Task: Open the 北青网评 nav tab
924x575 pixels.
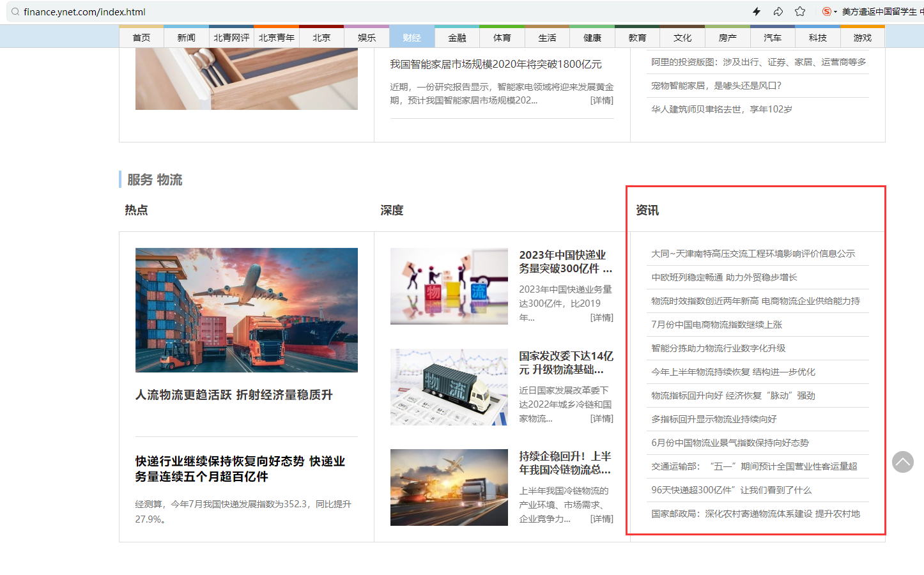Action: [231, 38]
